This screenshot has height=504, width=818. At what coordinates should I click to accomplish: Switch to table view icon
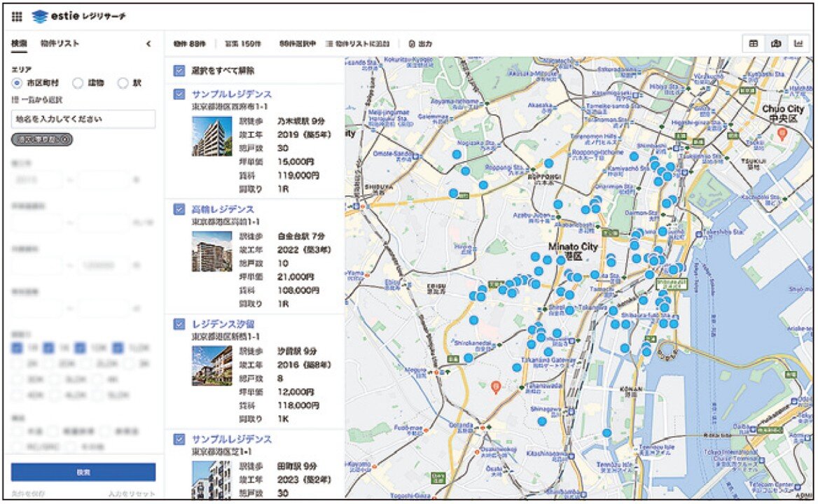pyautogui.click(x=754, y=43)
